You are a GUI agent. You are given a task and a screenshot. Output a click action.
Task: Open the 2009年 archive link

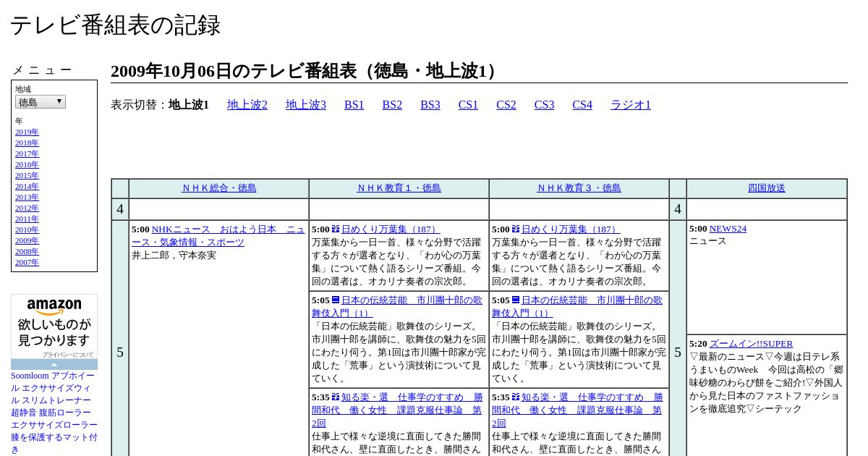(x=27, y=240)
